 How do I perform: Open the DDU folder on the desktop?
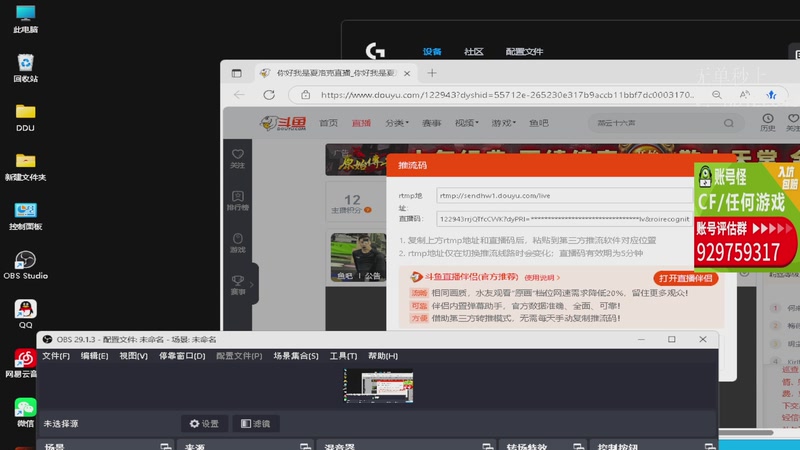[25, 117]
